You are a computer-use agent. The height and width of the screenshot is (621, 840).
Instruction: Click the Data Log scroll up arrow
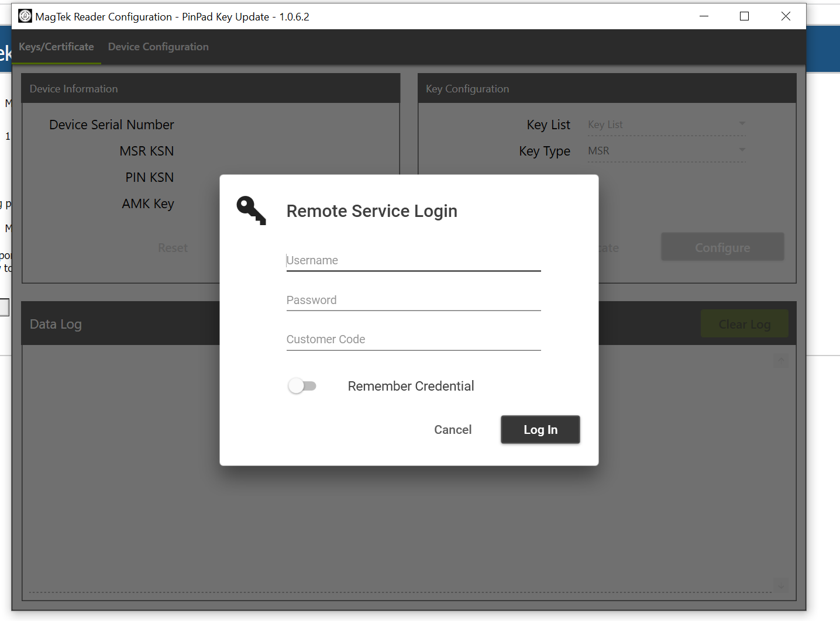(x=781, y=361)
